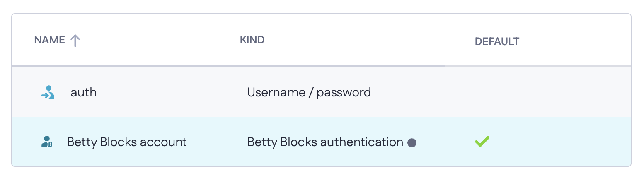Click the empty Default cell in auth row
The width and height of the screenshot is (644, 183).
pyautogui.click(x=497, y=92)
